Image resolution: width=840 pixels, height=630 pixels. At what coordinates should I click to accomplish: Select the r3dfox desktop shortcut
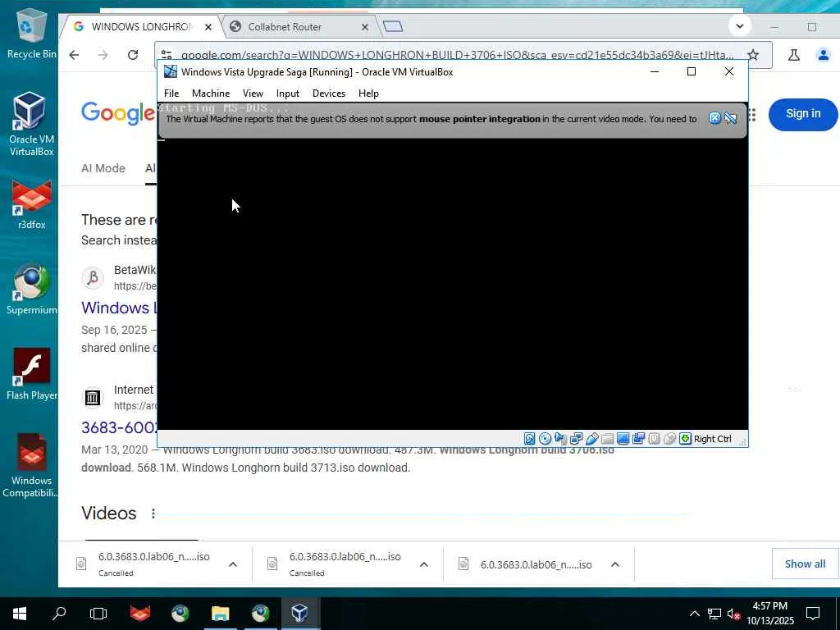(x=31, y=204)
